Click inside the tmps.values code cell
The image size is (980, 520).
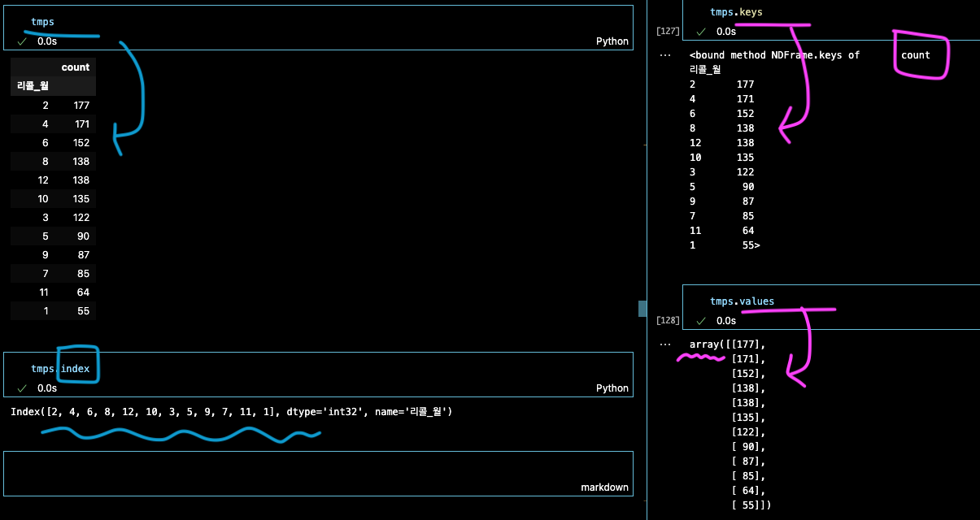831,307
